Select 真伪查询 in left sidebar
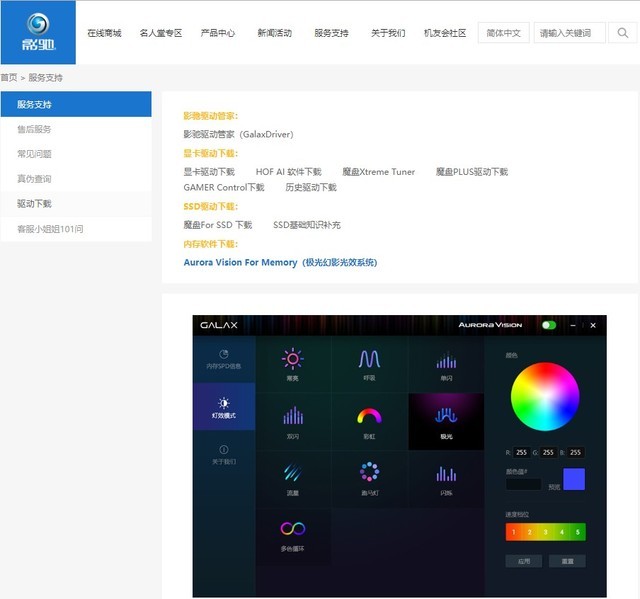Viewport: 640px width, 599px height. point(76,179)
